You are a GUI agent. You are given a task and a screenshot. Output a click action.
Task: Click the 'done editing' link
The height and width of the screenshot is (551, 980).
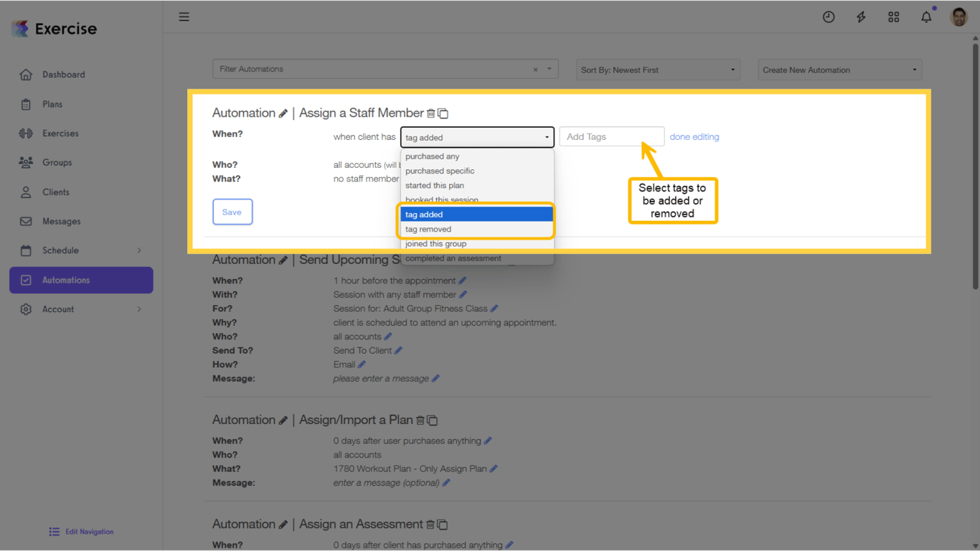pyautogui.click(x=694, y=136)
